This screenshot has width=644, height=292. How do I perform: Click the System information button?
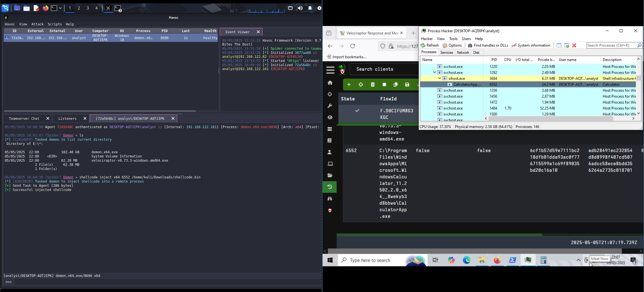[x=531, y=45]
